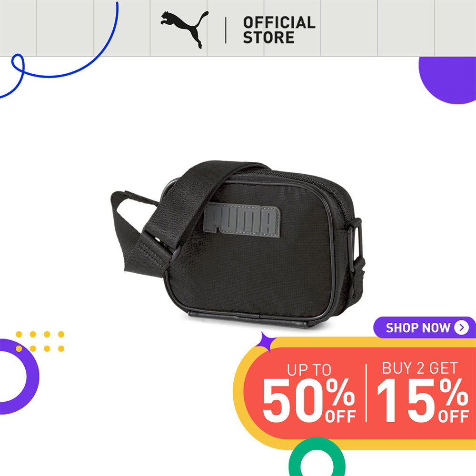The image size is (476, 476).
Task: Select the OFFICIAL STORE text
Action: coord(279,30)
